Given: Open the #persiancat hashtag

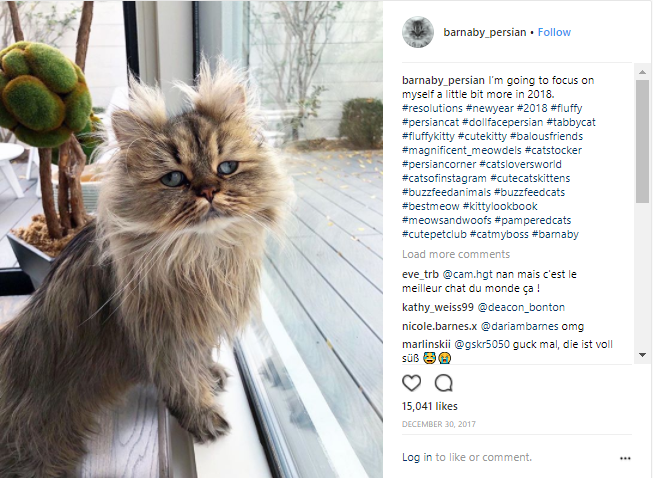Looking at the screenshot, I should (430, 122).
